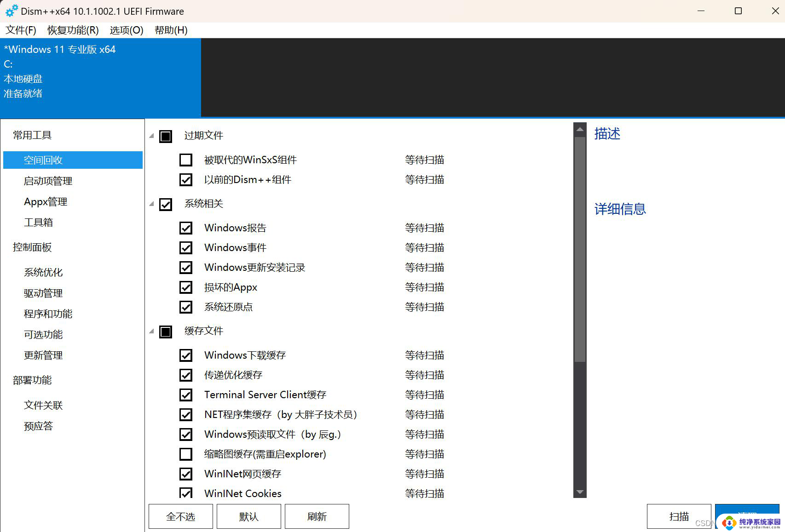Uncheck the 以前的Dism++组件 checkbox
Screen dimensions: 785x532
186,180
